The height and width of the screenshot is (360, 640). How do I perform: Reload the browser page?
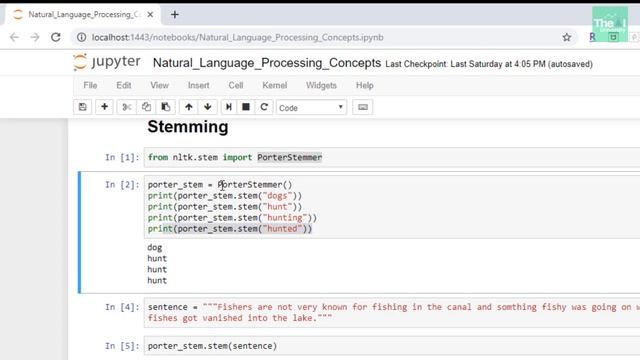(56, 38)
